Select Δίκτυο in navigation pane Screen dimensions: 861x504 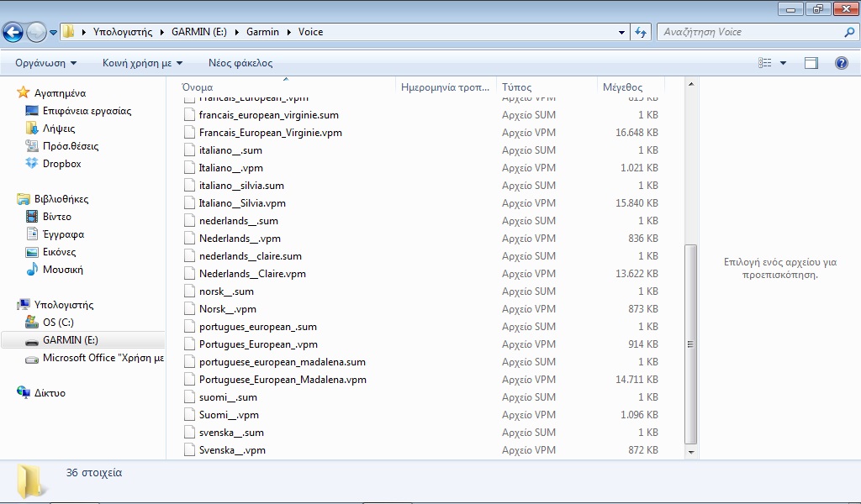(x=41, y=392)
